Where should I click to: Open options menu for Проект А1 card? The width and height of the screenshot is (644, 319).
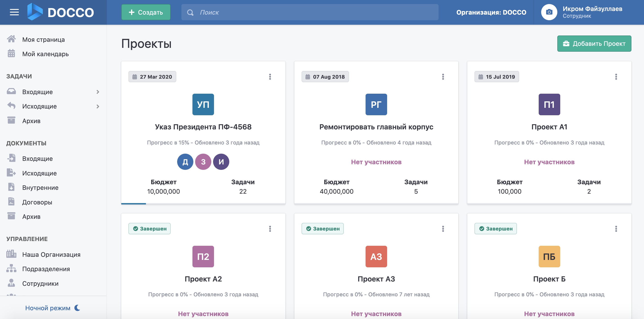[616, 77]
